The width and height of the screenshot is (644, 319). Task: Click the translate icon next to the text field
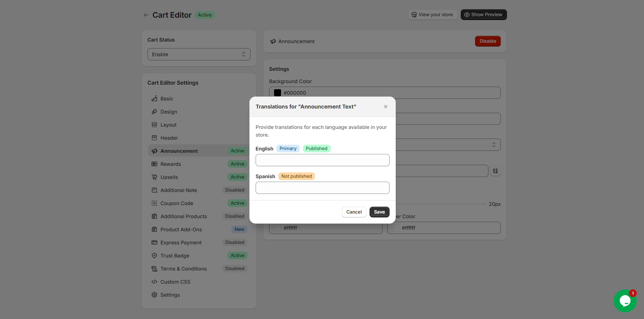495,171
